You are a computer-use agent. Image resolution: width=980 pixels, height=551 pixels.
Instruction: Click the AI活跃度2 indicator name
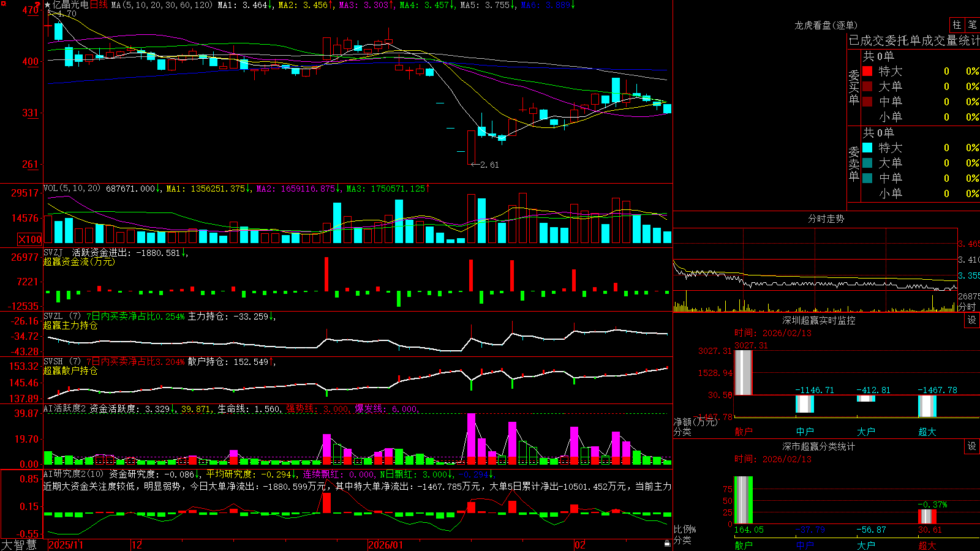tap(65, 409)
